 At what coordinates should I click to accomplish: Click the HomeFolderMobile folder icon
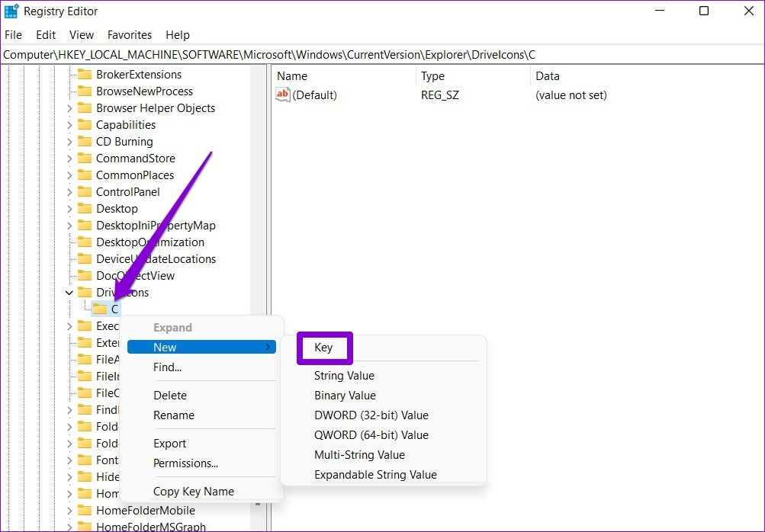coord(85,510)
